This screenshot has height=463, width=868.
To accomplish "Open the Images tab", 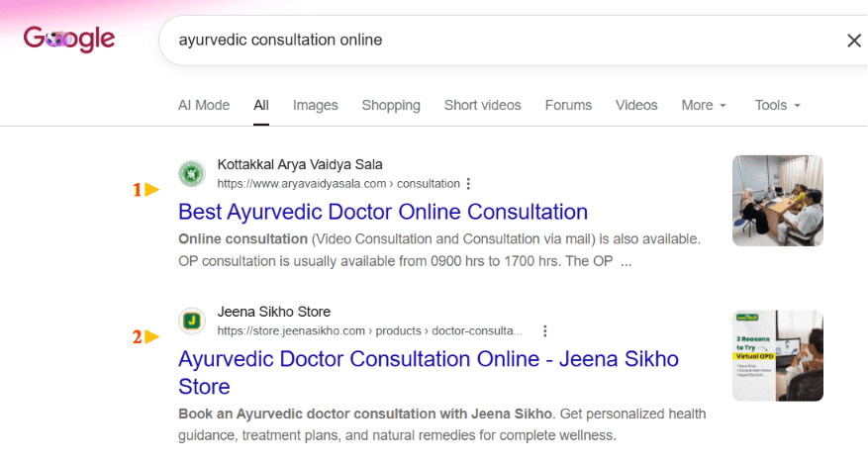I will pos(316,105).
